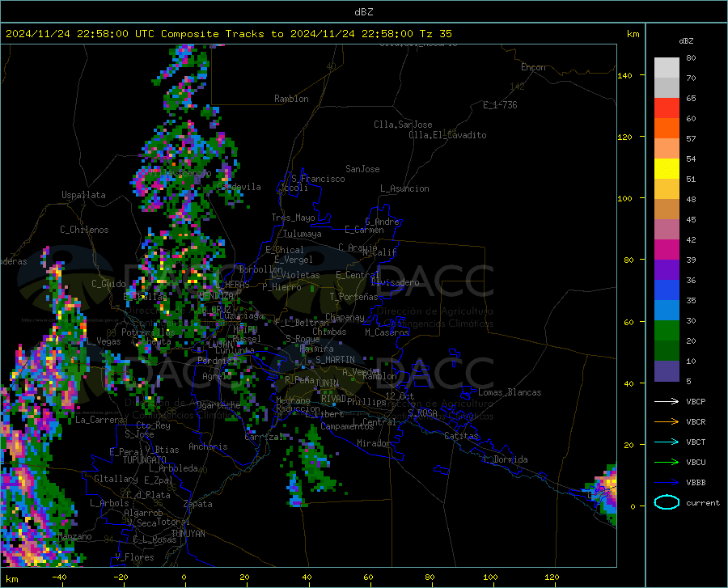The height and width of the screenshot is (588, 728).
Task: Click the cyan 'current' ellipse legend icon
Action: pyautogui.click(x=667, y=502)
